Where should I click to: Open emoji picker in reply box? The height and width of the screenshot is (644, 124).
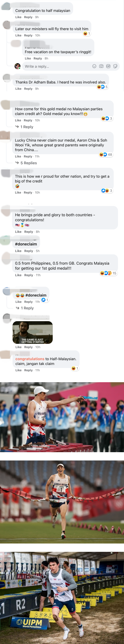coord(94,66)
